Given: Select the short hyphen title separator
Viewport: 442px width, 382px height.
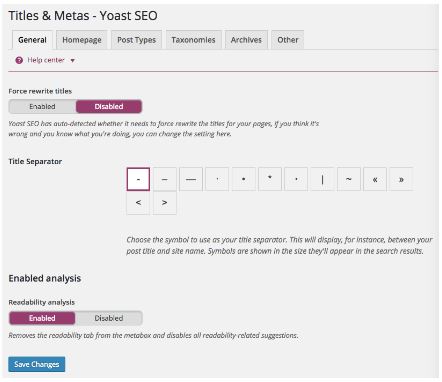Looking at the screenshot, I should [138, 179].
